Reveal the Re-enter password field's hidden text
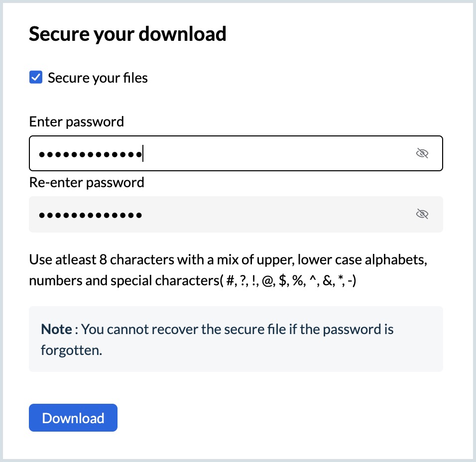This screenshot has height=462, width=476. 422,215
